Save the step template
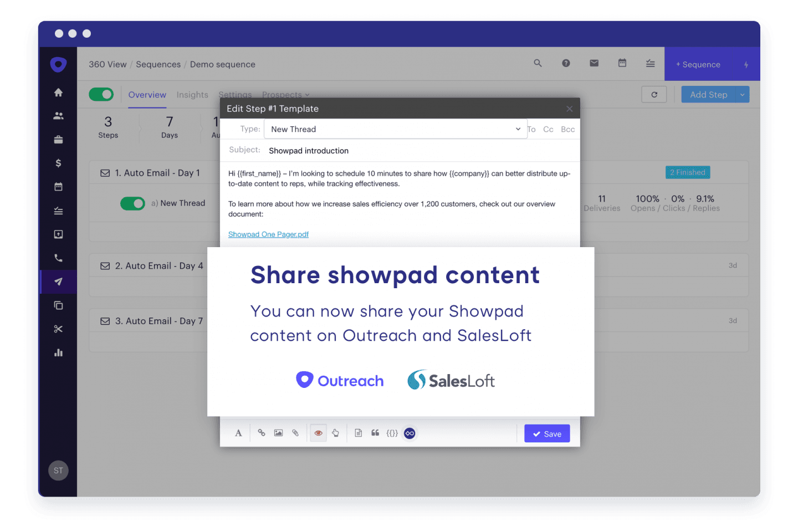 547,433
